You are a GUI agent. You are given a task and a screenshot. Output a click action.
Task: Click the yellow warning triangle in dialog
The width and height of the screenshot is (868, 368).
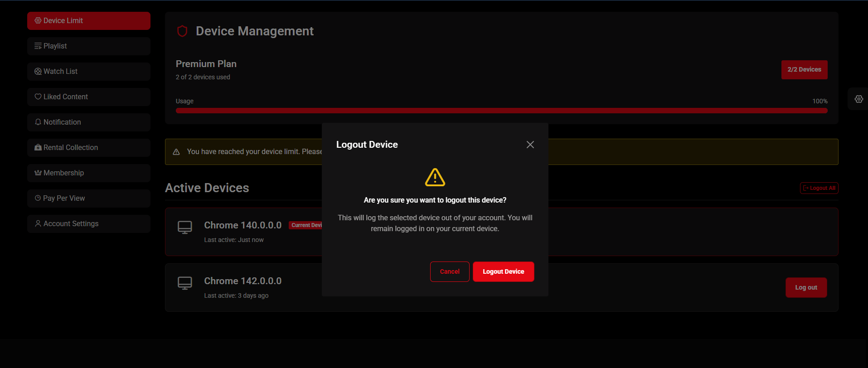pos(435,177)
